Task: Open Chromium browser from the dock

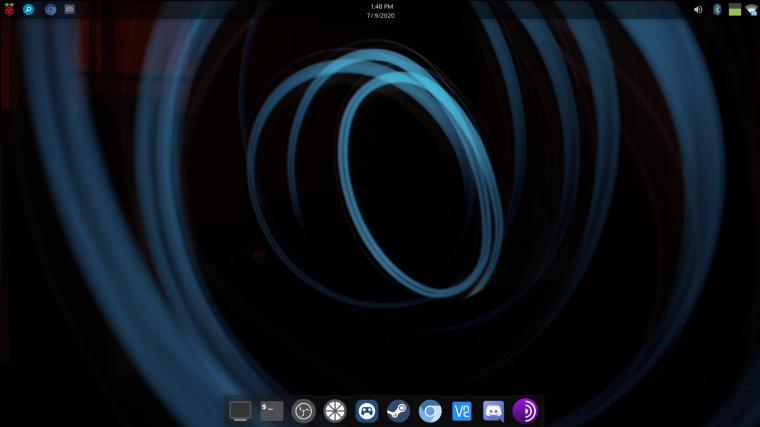Action: tap(430, 411)
